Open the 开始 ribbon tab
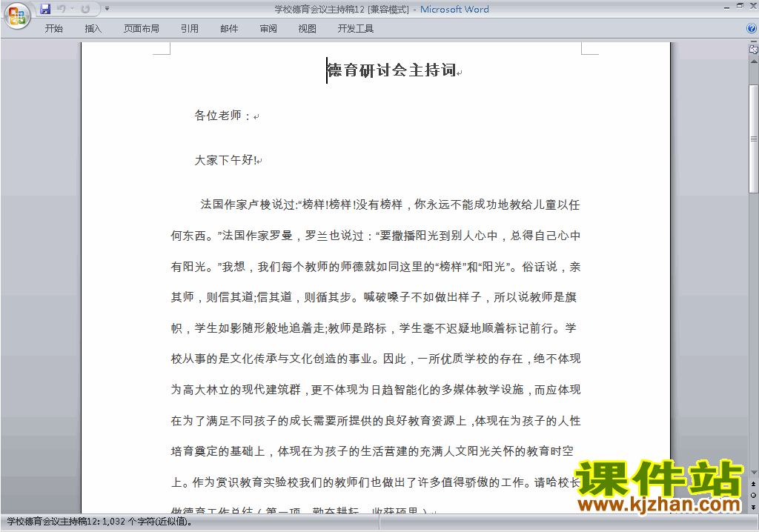The image size is (759, 532). pyautogui.click(x=53, y=29)
